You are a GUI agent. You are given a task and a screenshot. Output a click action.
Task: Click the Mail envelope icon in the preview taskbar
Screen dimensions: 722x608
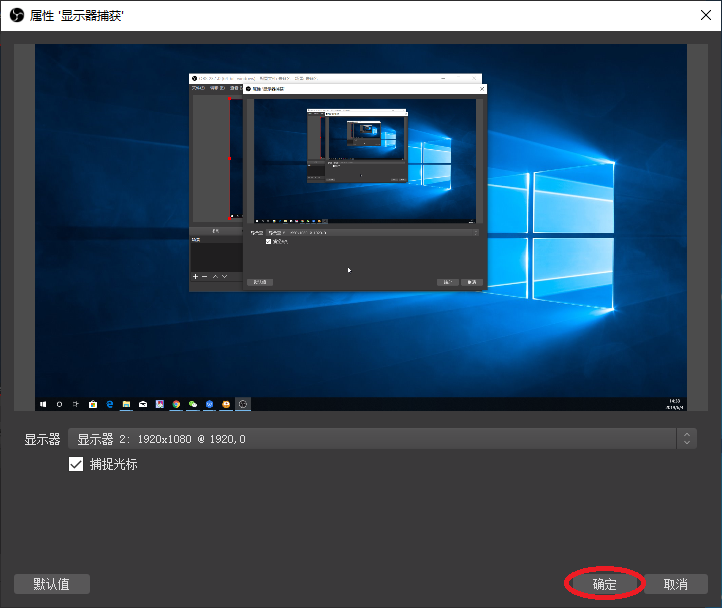click(x=143, y=404)
